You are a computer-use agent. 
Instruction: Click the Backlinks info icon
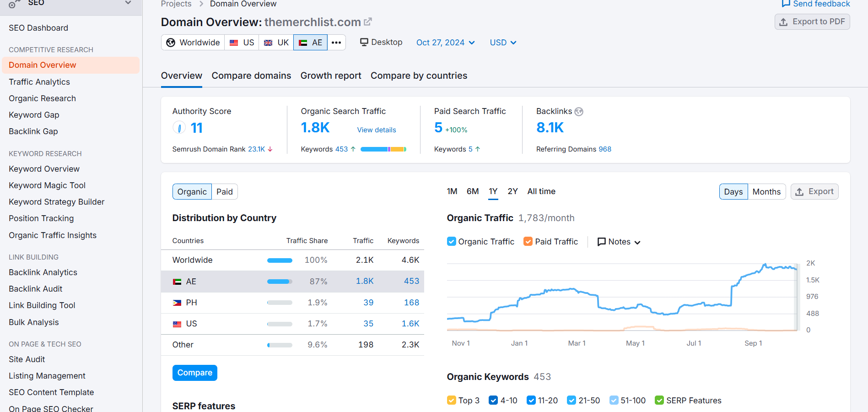pyautogui.click(x=579, y=112)
